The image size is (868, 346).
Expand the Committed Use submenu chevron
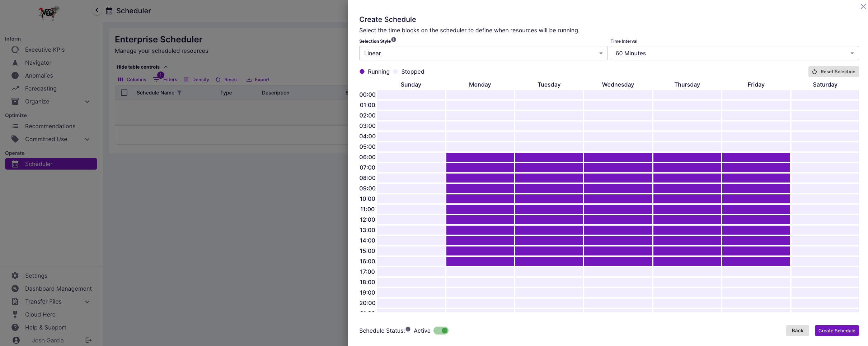coord(87,139)
